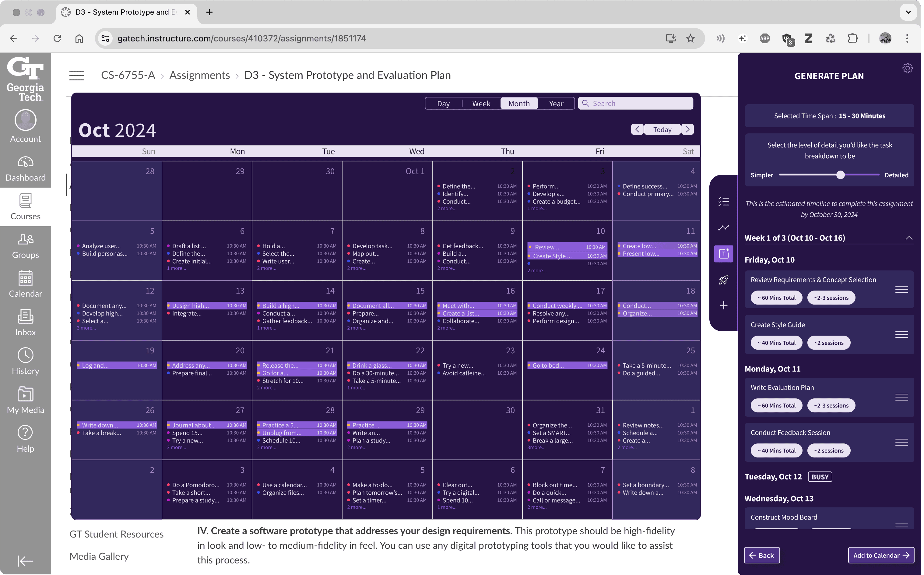924x575 pixels.
Task: Toggle the hamburger course menu
Action: pyautogui.click(x=76, y=75)
